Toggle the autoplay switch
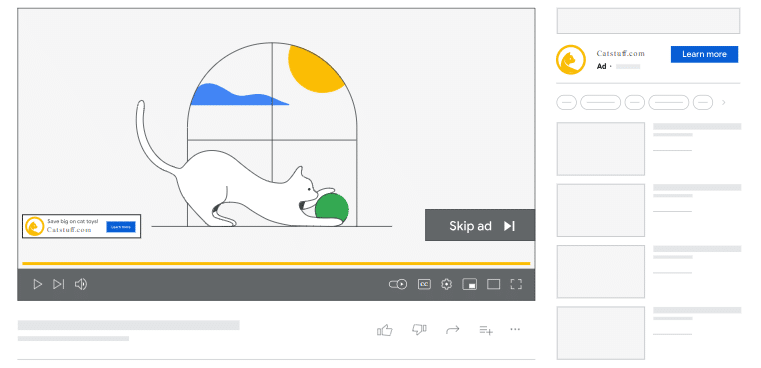This screenshot has height=368, width=761. (397, 284)
